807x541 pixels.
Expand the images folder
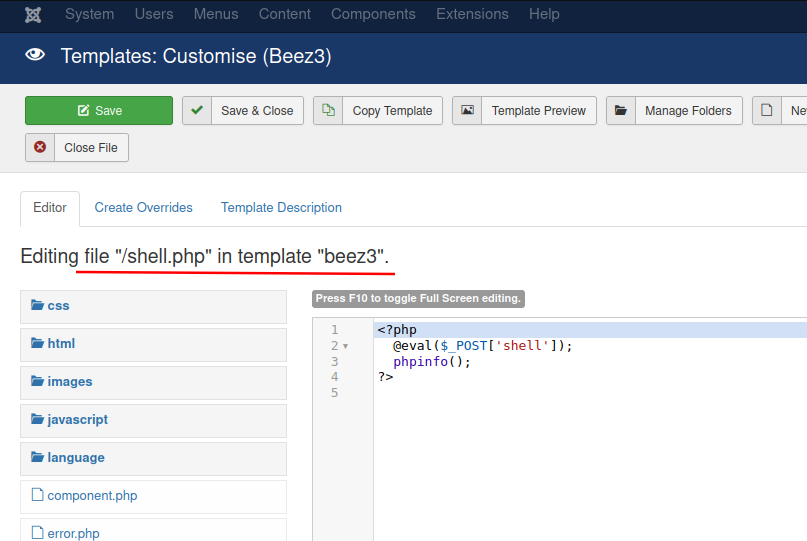click(153, 383)
